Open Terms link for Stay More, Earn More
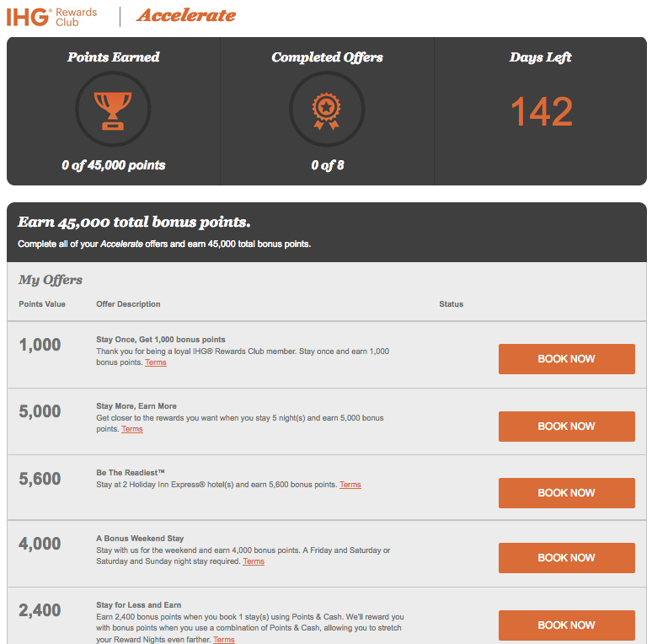 (132, 429)
